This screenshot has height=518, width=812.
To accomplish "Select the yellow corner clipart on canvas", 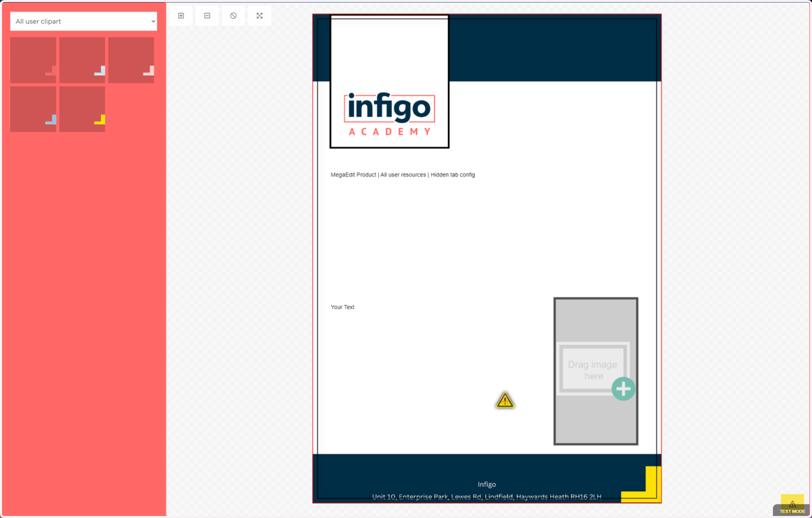I will point(641,484).
